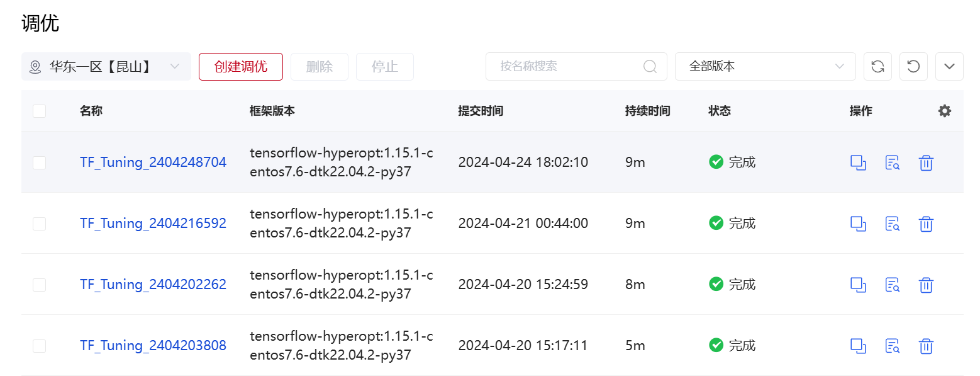
Task: Open the TF_Tuning_2404216592 link
Action: [153, 224]
